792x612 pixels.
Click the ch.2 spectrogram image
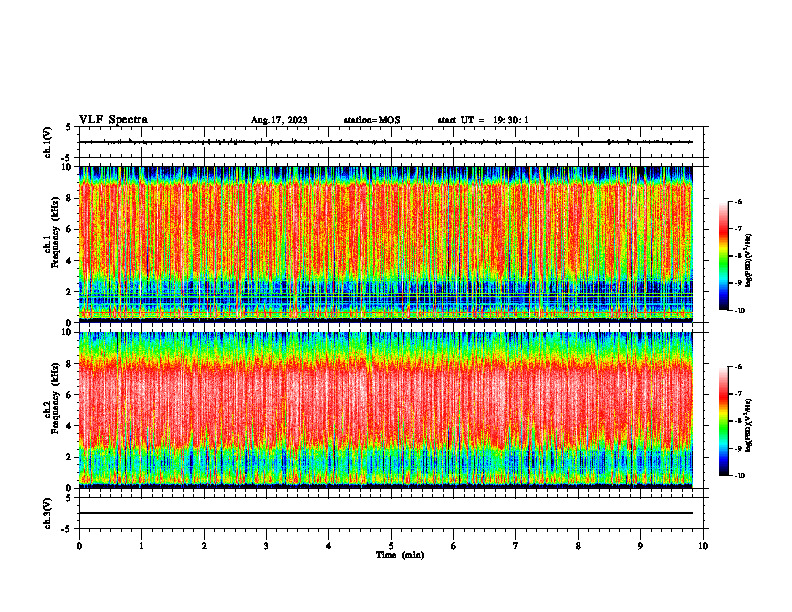(x=386, y=410)
